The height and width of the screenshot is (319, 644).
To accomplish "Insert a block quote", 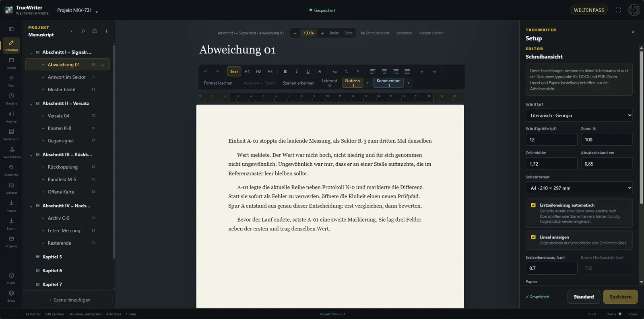I will [357, 71].
